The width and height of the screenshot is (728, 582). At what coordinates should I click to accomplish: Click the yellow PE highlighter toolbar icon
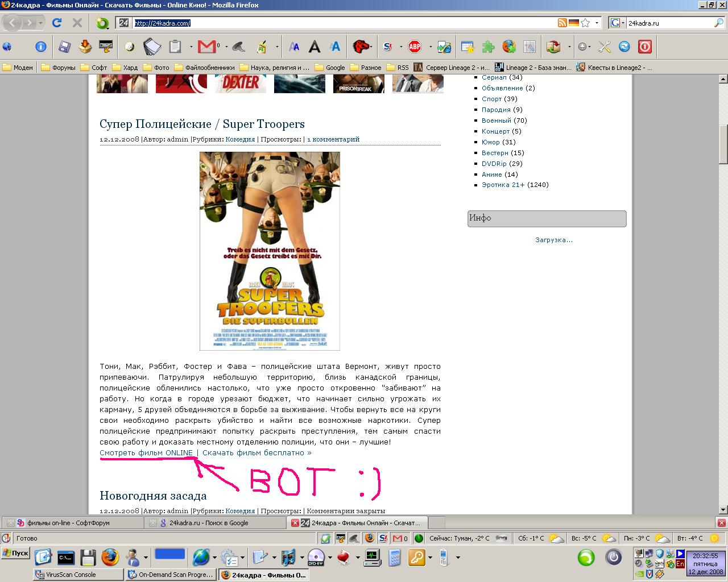click(x=262, y=47)
